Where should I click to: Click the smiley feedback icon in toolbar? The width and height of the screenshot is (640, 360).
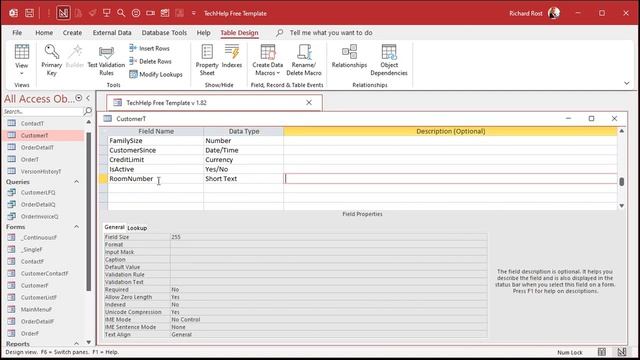[136, 13]
